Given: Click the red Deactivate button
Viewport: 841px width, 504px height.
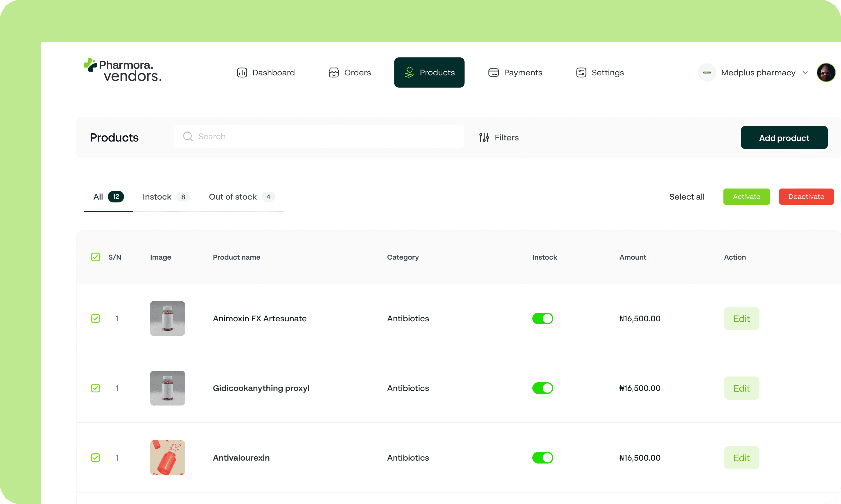Looking at the screenshot, I should (806, 197).
